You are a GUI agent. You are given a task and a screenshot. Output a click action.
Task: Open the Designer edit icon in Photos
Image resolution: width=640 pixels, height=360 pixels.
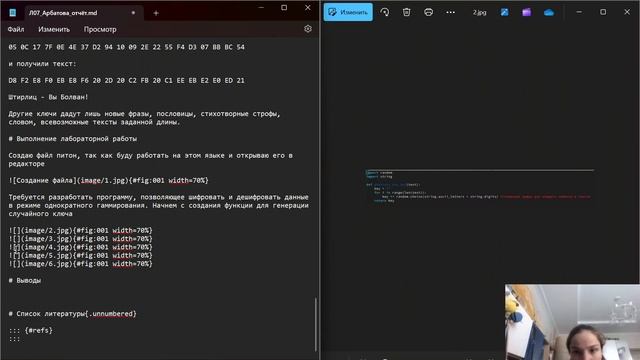[x=504, y=12]
